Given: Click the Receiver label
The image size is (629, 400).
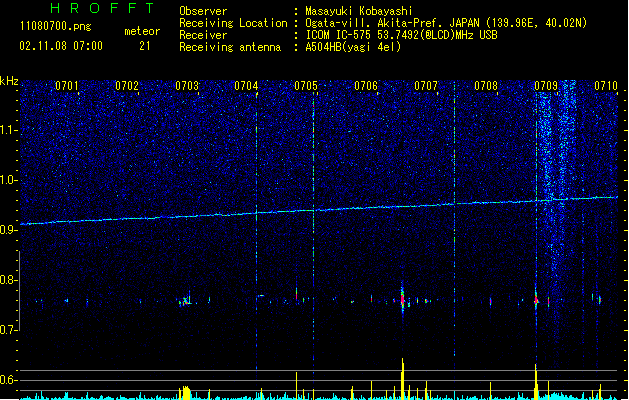Looking at the screenshot, I should pyautogui.click(x=203, y=35).
